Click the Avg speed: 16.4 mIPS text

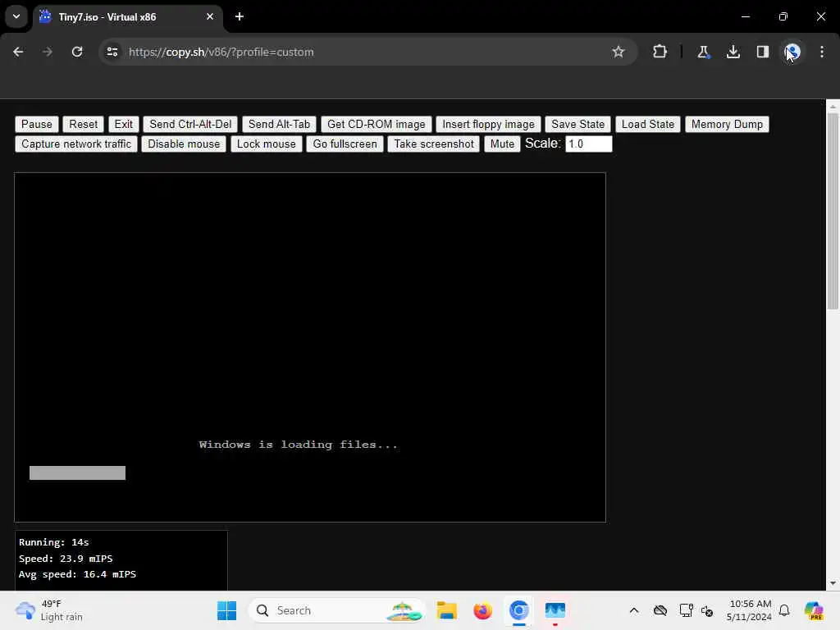pos(77,574)
